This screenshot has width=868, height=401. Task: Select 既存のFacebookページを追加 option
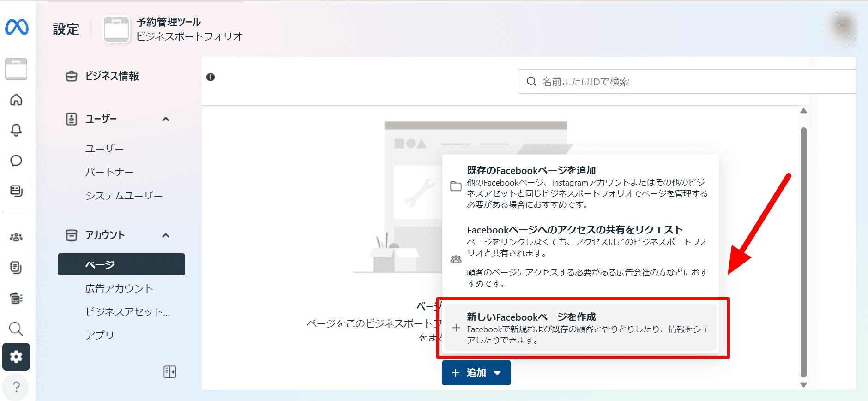tap(580, 187)
